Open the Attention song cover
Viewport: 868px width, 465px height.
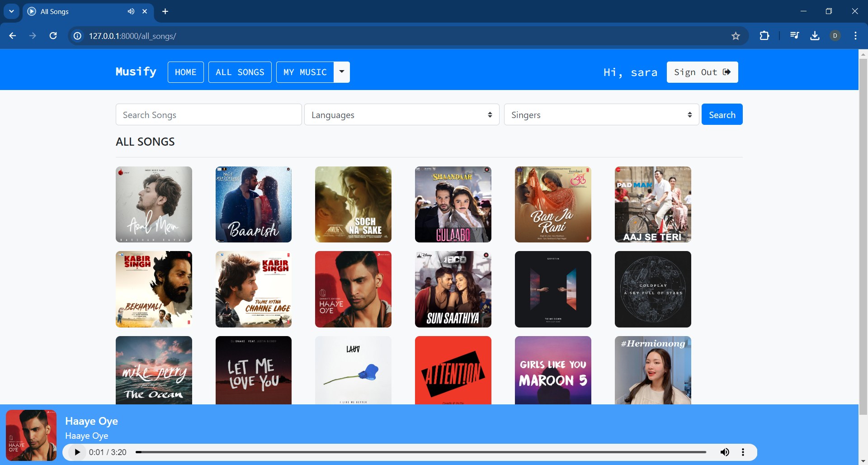(453, 370)
